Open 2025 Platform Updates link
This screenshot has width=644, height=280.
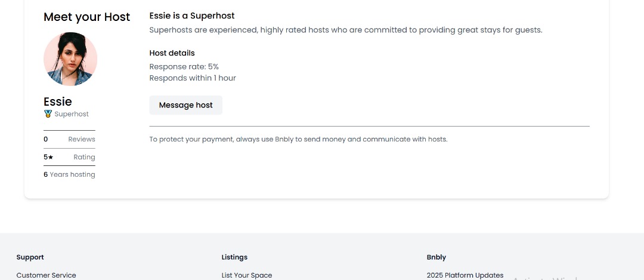[465, 275]
